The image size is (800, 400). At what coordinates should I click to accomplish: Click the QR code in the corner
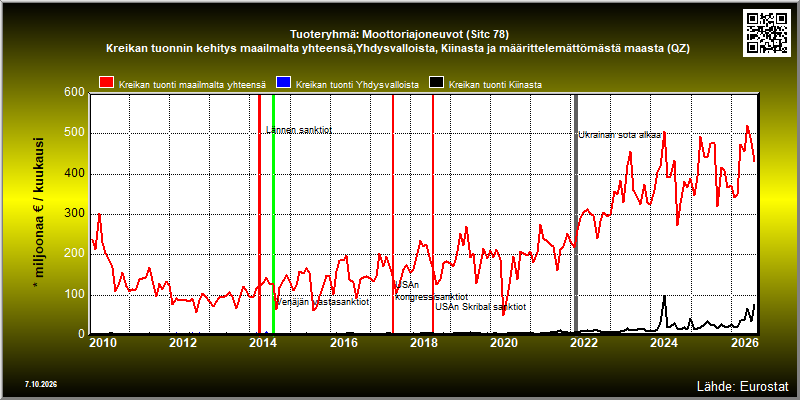(768, 32)
